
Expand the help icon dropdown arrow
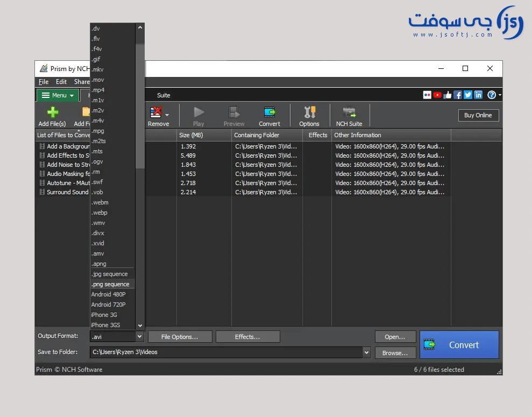pos(500,95)
